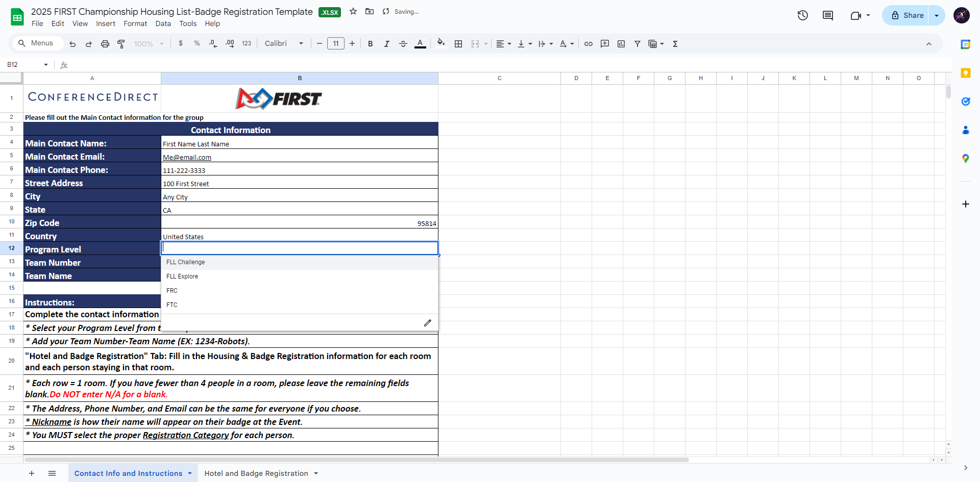Click the Insert chart icon
980x482 pixels.
(621, 44)
